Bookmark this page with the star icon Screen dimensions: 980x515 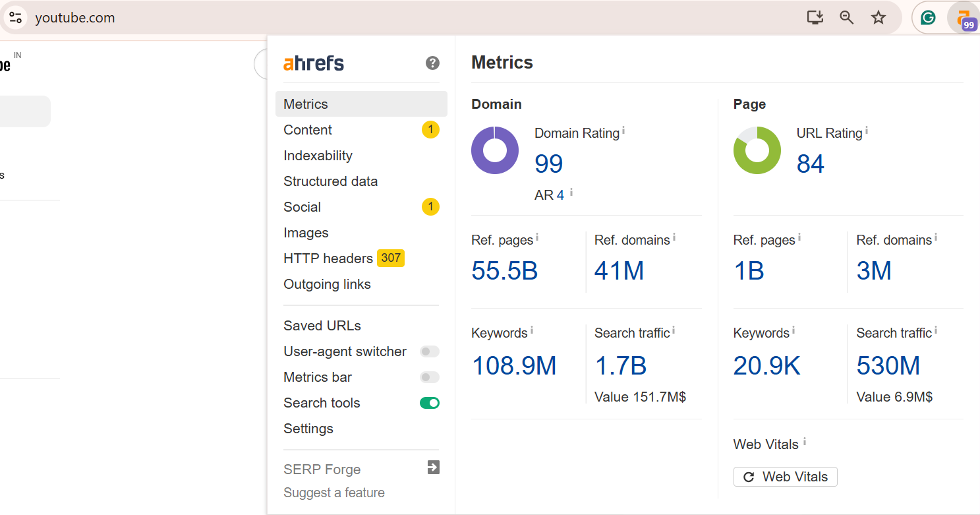[x=879, y=18]
